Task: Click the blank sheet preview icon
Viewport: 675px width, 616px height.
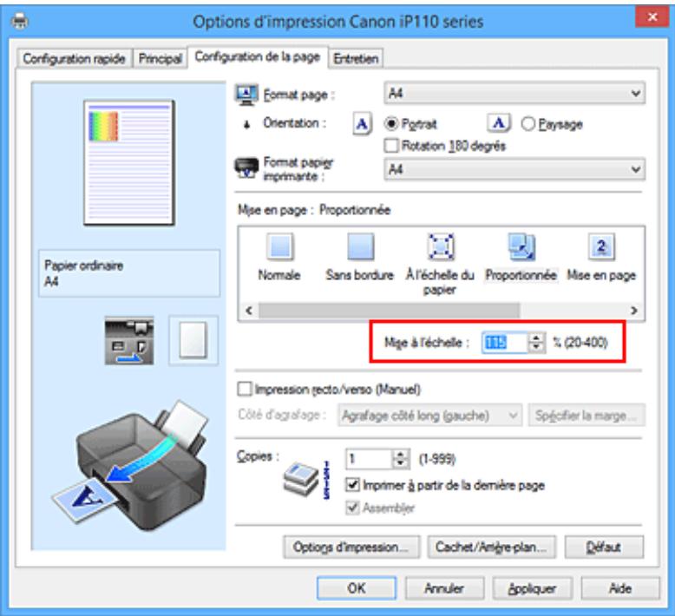Action: coord(193,340)
